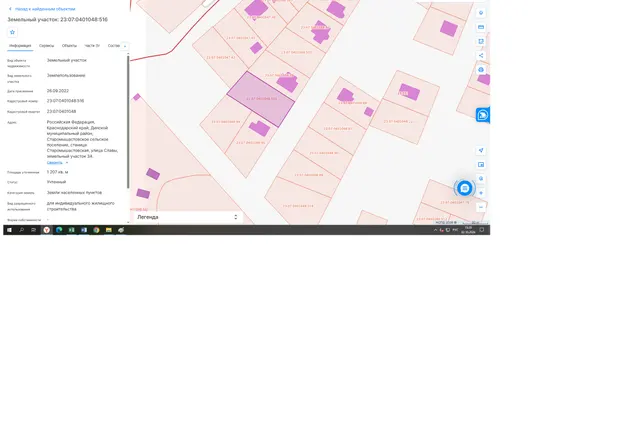Click the area selection tool on the map toolbar

tap(481, 41)
